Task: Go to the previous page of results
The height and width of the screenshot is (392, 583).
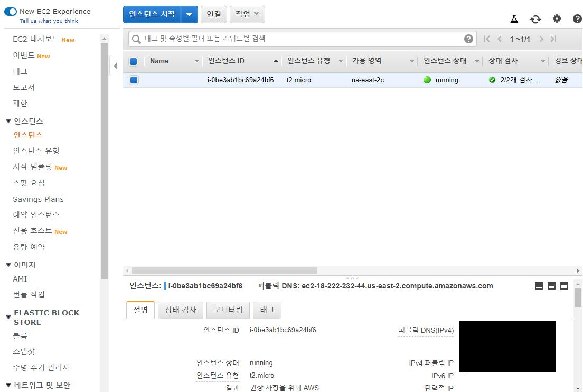Action: point(500,39)
